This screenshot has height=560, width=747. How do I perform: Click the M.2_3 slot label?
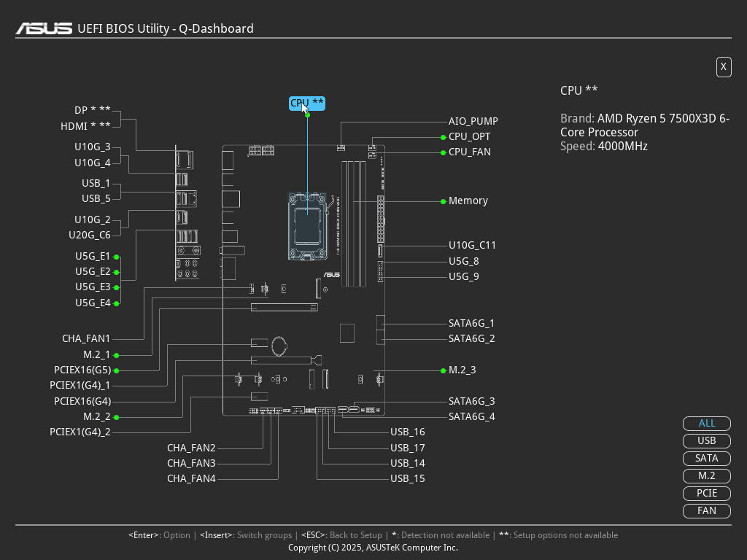[462, 370]
